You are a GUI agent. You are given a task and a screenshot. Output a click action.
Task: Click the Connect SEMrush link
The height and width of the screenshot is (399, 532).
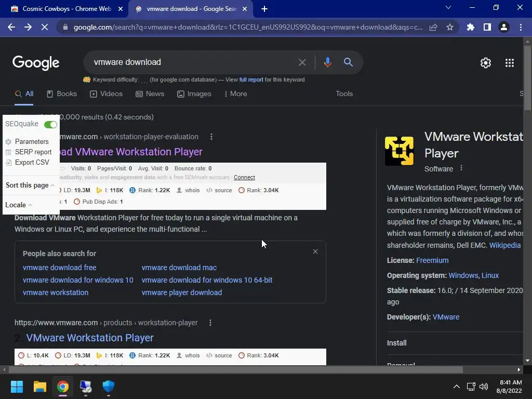click(x=244, y=178)
